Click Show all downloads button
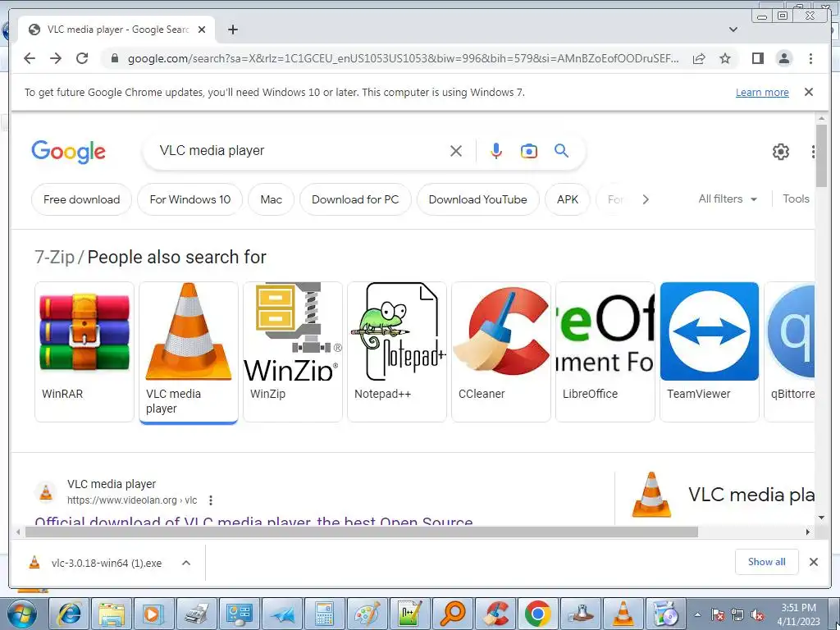 (x=767, y=562)
